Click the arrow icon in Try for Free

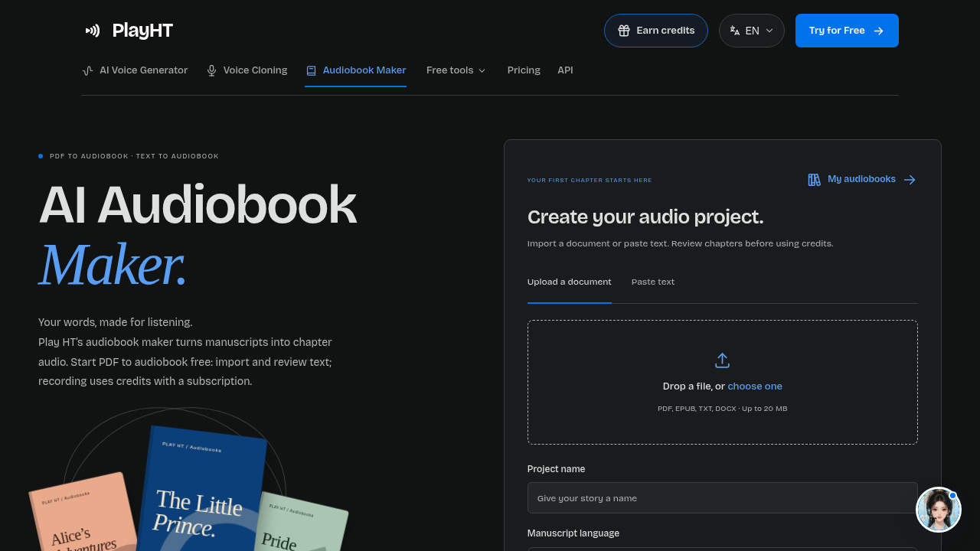click(x=879, y=31)
